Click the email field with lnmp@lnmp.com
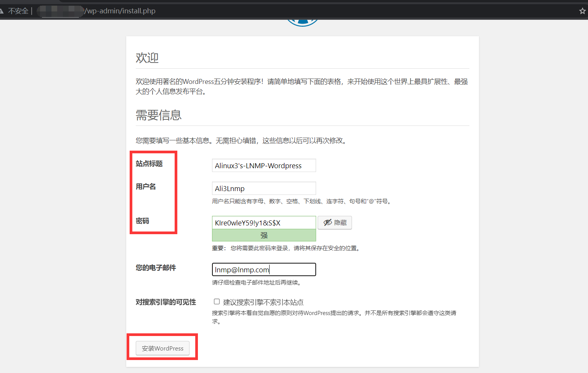The width and height of the screenshot is (588, 373). (264, 270)
